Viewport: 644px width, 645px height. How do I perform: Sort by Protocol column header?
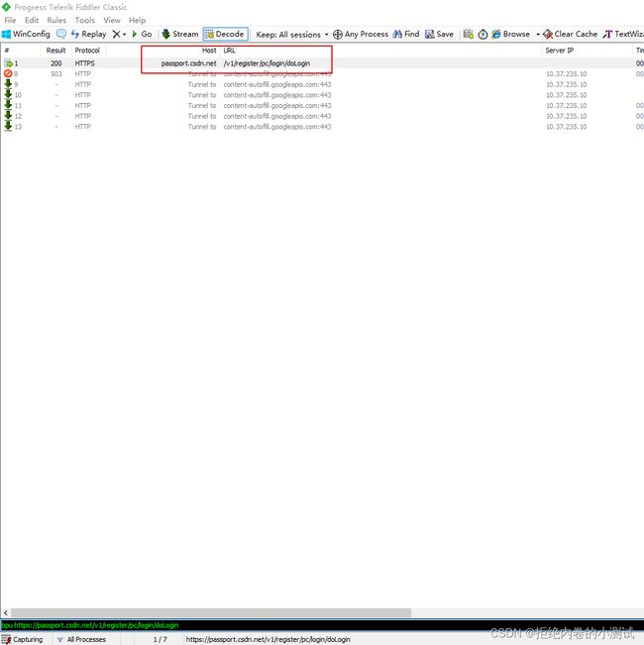point(87,51)
